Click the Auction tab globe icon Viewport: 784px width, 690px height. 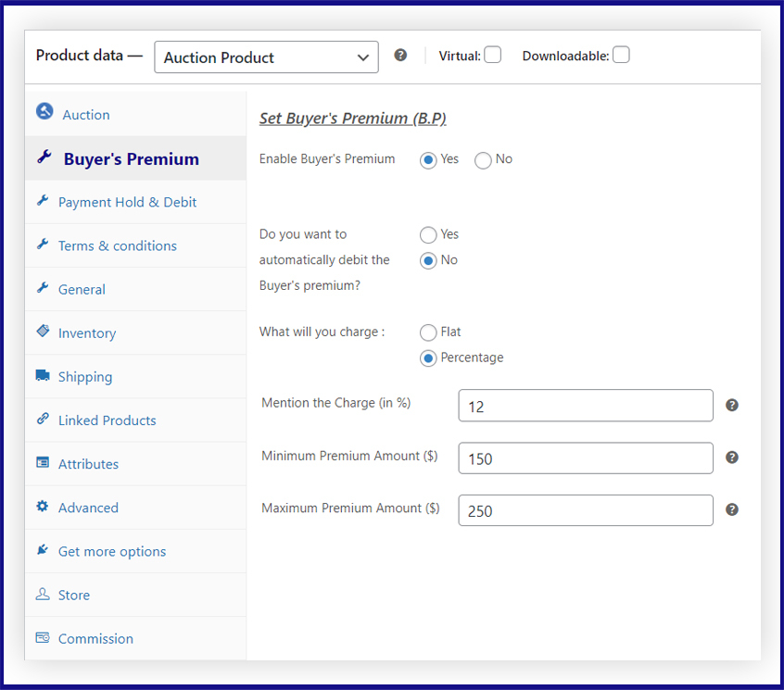coord(44,111)
